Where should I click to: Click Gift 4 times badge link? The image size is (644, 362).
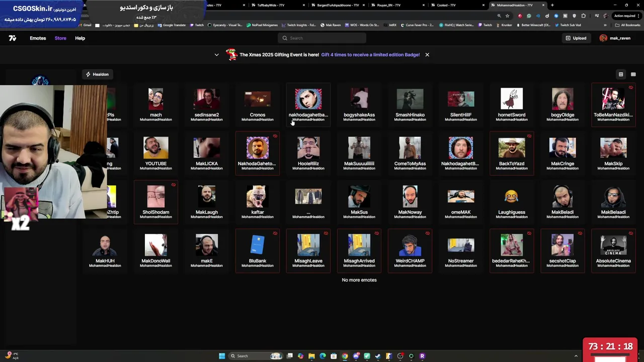tap(370, 55)
